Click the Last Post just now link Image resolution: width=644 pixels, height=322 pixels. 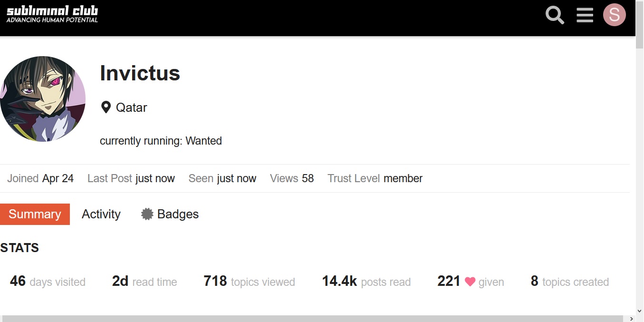coord(131,178)
